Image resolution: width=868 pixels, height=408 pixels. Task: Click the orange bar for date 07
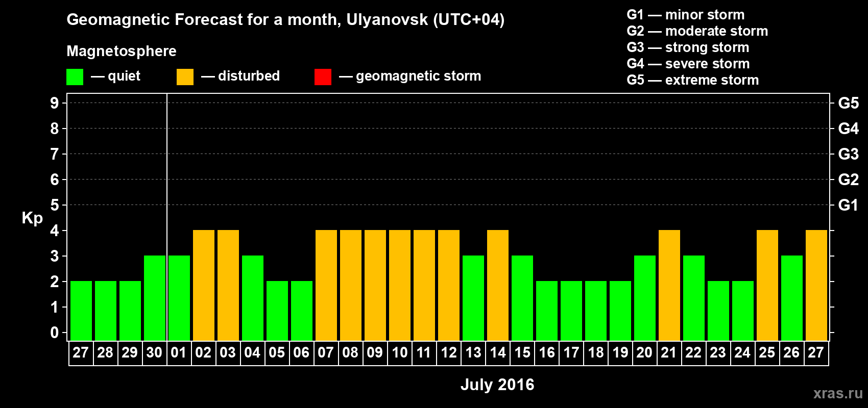point(326,286)
